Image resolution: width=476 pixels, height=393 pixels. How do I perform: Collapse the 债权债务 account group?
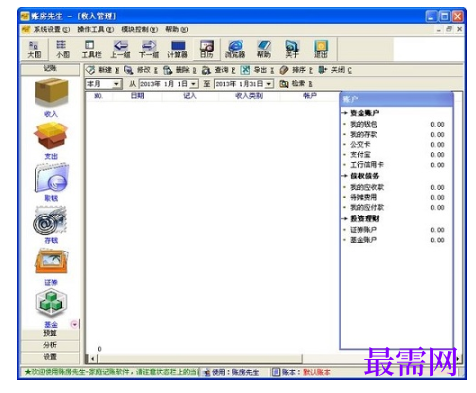[345, 176]
